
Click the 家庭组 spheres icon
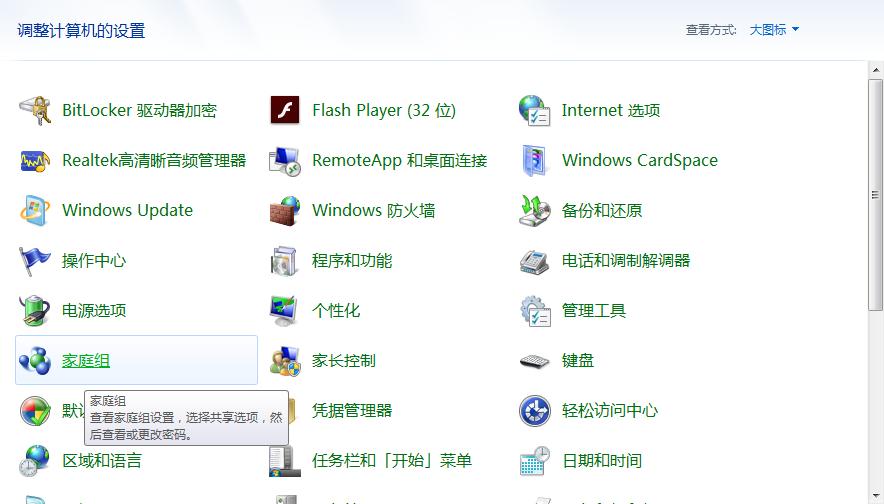coord(35,361)
